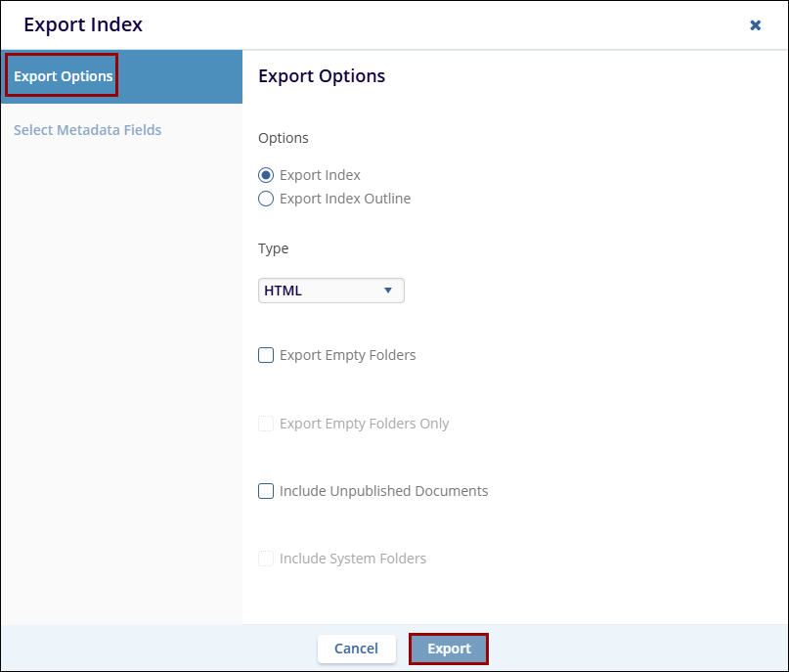This screenshot has height=672, width=789.
Task: Click the Export Options heading in the right pane
Action: tap(322, 76)
